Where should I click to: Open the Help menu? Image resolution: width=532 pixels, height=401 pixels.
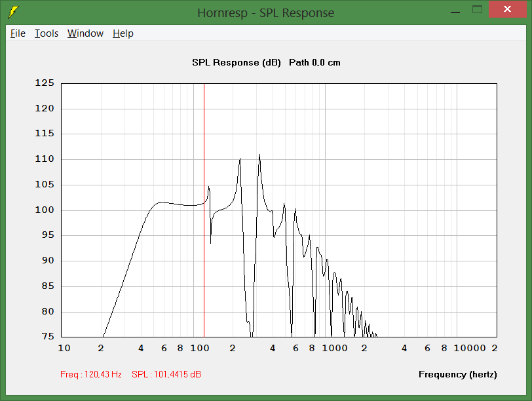coord(123,33)
